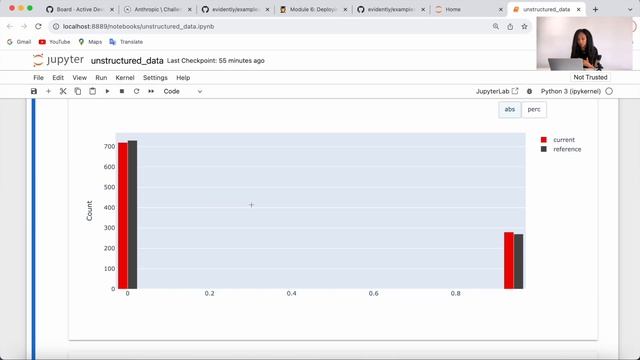Open the Maps bookmark

click(90, 42)
